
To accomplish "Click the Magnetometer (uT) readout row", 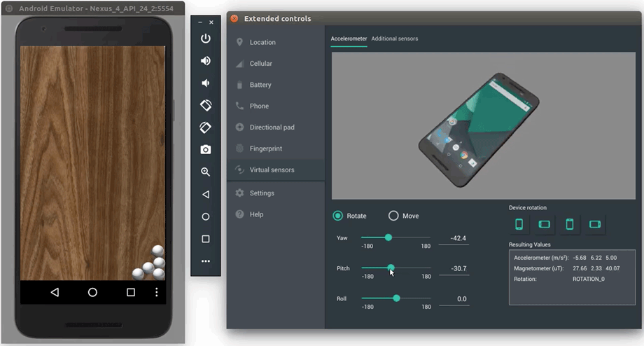I will pos(567,268).
